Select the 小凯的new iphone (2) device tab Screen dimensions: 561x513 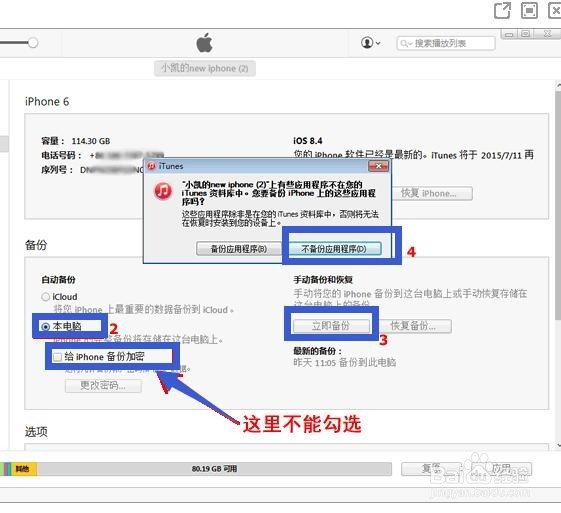[205, 68]
